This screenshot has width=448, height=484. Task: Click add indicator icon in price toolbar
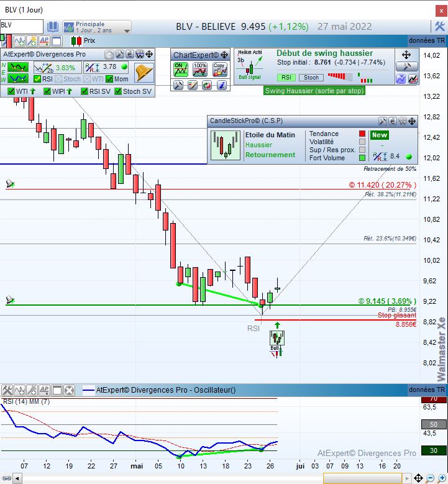click(19, 41)
